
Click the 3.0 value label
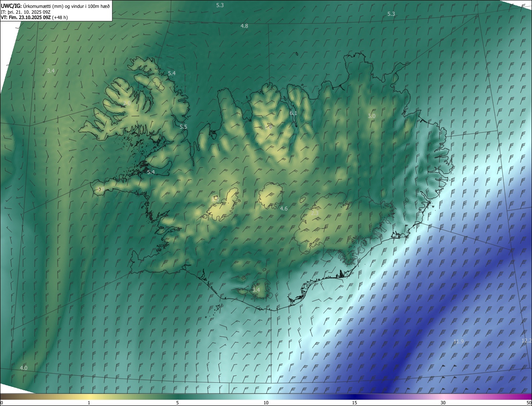(372, 116)
